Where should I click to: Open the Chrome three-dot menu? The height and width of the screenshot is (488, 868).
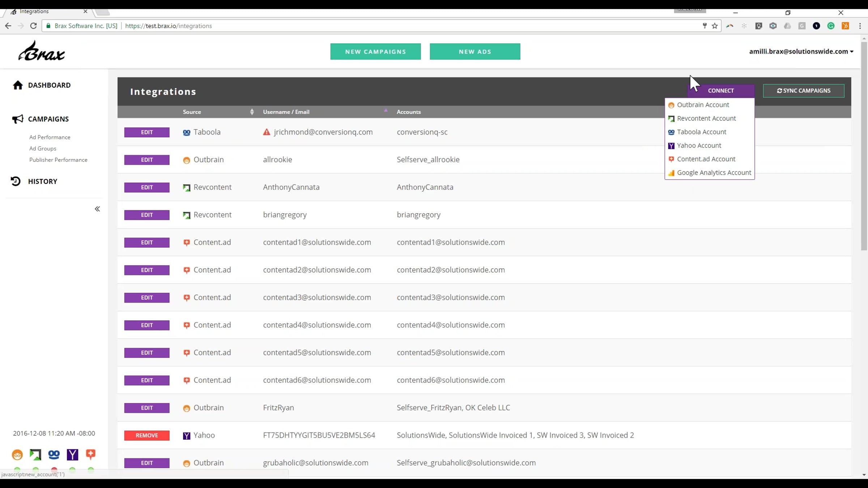[860, 26]
